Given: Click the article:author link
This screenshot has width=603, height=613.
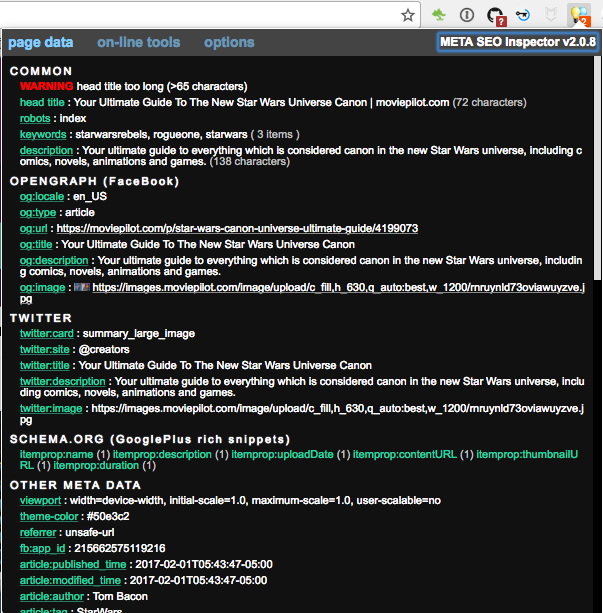Looking at the screenshot, I should click(x=52, y=597).
